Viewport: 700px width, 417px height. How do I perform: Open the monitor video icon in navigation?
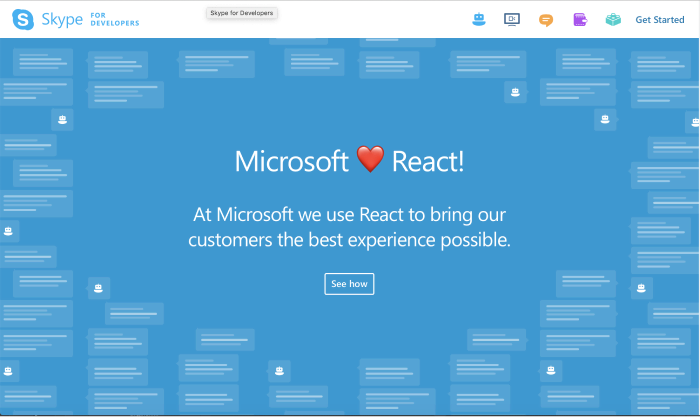pyautogui.click(x=512, y=20)
